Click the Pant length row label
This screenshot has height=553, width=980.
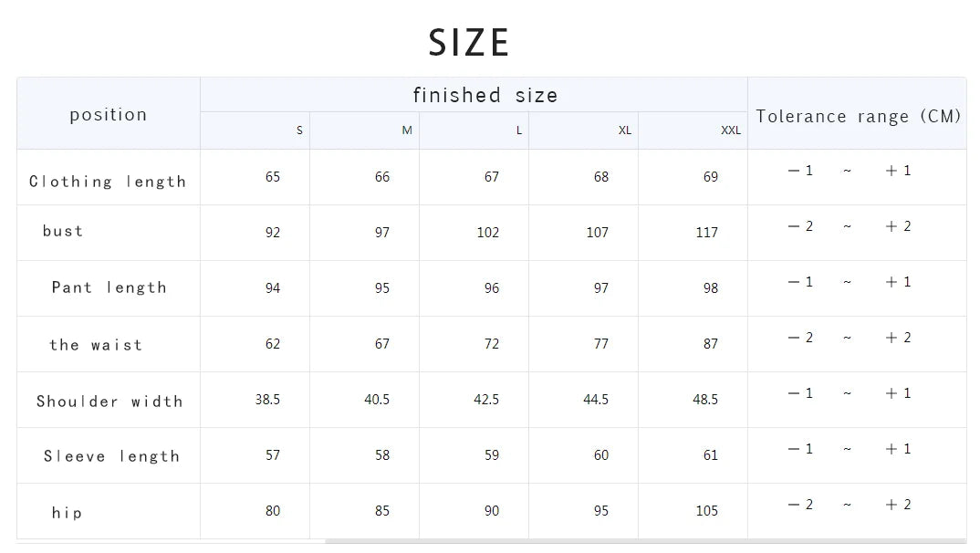coord(109,287)
